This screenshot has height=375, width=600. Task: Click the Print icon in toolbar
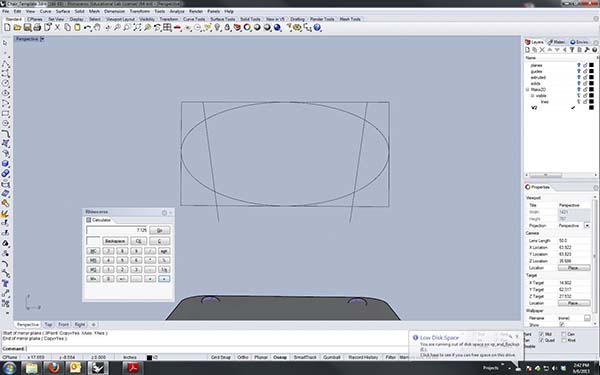pos(37,28)
